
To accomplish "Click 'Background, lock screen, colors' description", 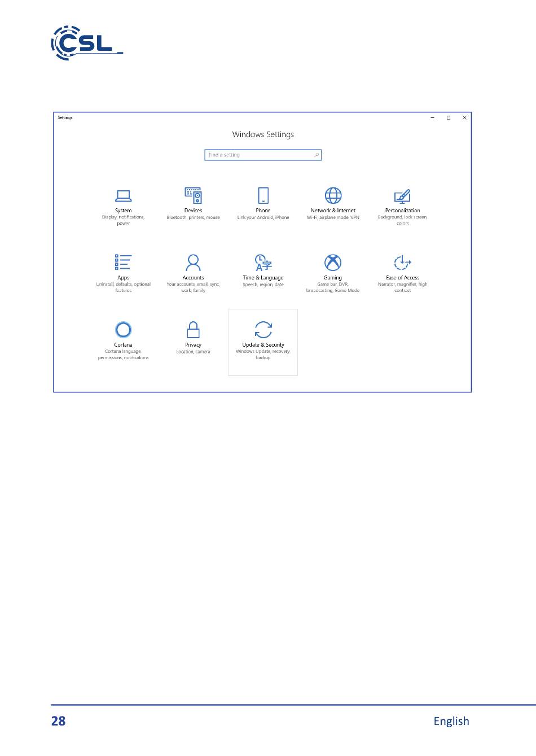I will tap(402, 220).
